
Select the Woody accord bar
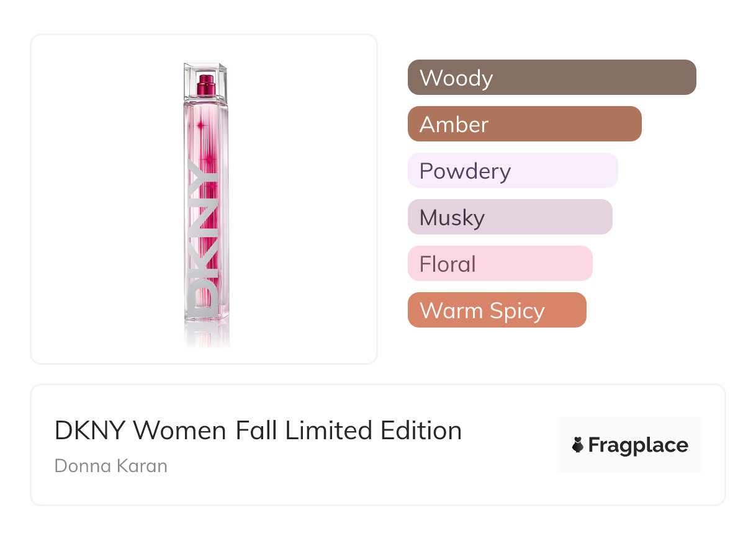pos(552,78)
